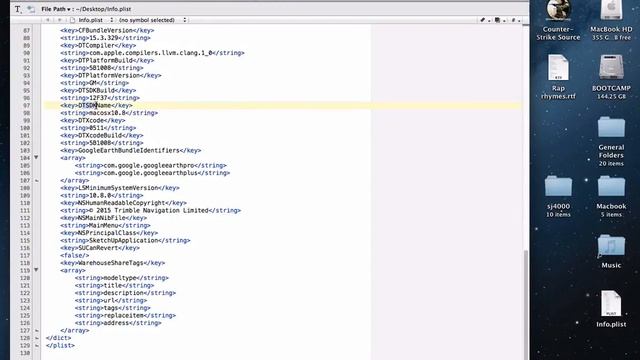Screen dimensions: 640x360
Task: Go to previous location with back arrow
Action: click(48, 20)
